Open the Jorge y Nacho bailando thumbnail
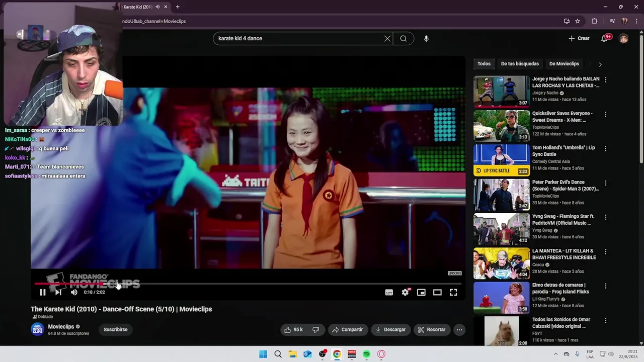This screenshot has width=644, height=362. (502, 92)
